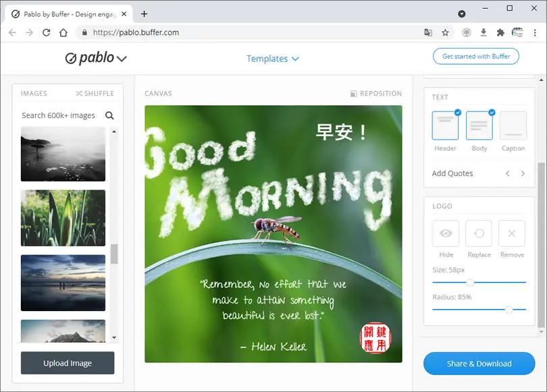The height and width of the screenshot is (392, 547).
Task: Click the Reposition canvas icon
Action: point(353,94)
